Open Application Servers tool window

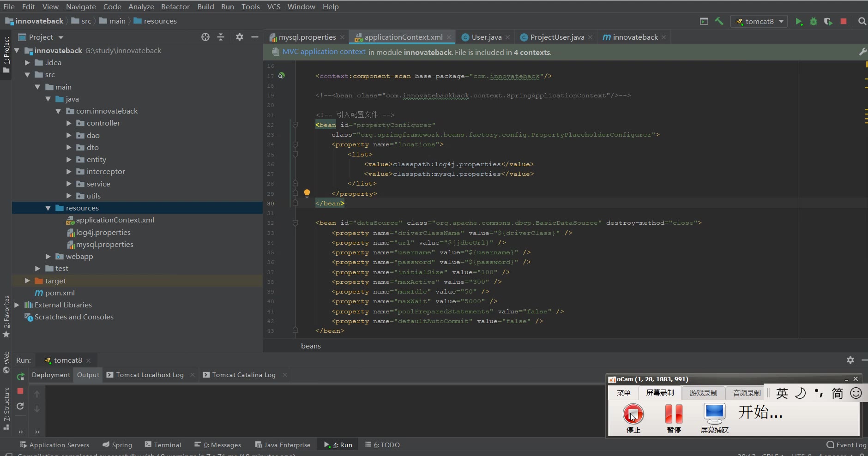pos(54,445)
